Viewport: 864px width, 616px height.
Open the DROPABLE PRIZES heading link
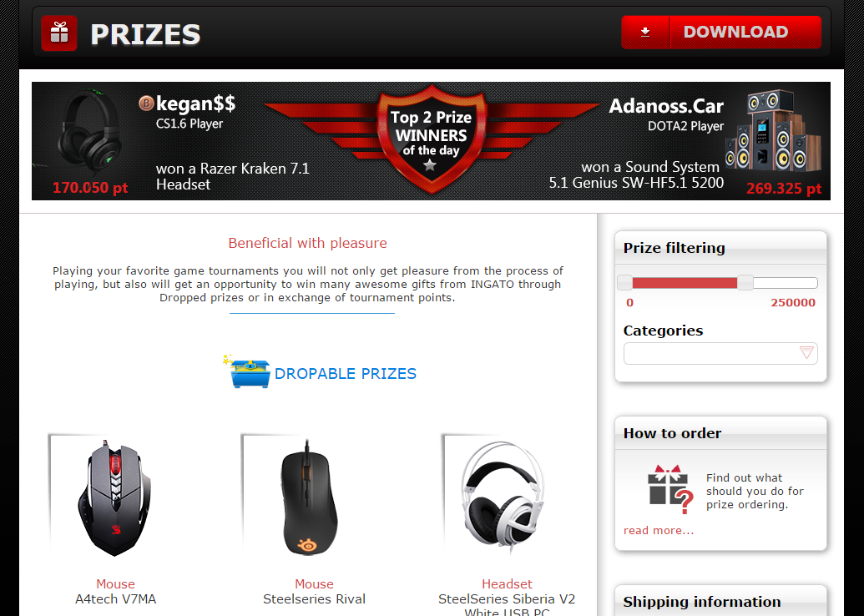coord(346,374)
